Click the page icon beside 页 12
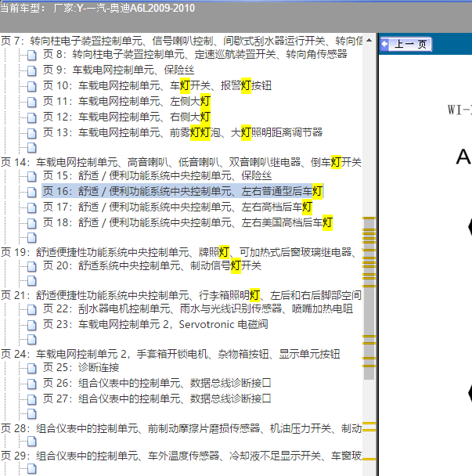This screenshot has width=472, height=476. click(x=31, y=117)
